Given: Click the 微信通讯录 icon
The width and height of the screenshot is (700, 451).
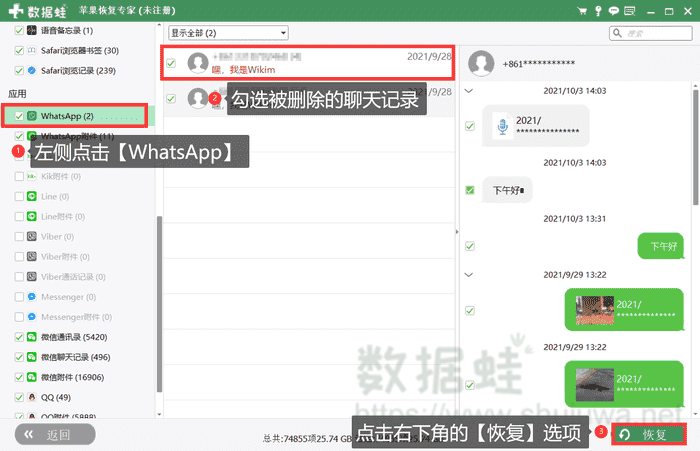Looking at the screenshot, I should 32,337.
